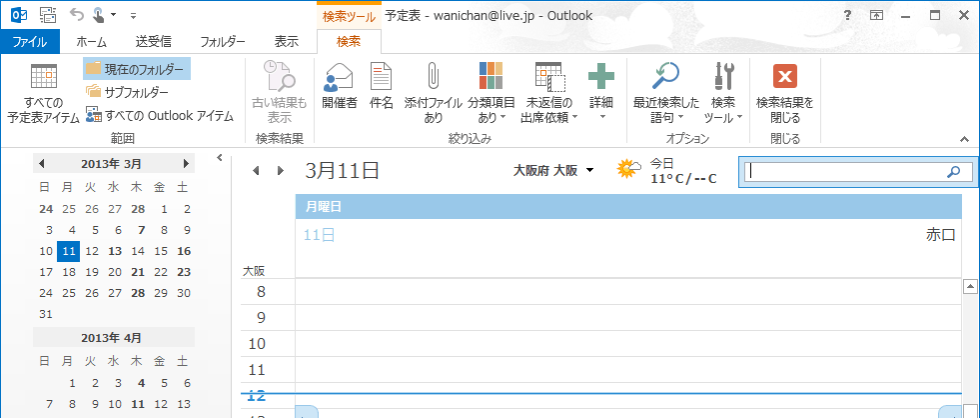
Task: Go forward one day with the right arrow
Action: 281,171
